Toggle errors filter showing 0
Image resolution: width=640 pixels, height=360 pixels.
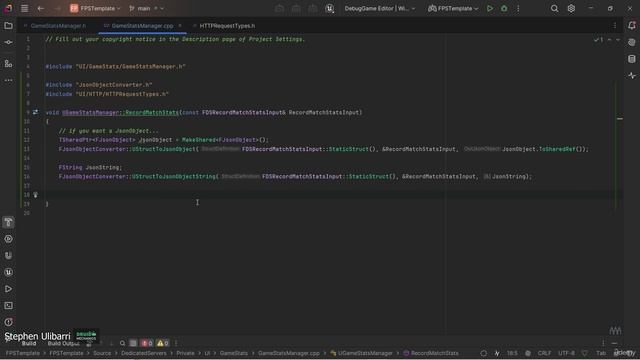tap(147, 343)
